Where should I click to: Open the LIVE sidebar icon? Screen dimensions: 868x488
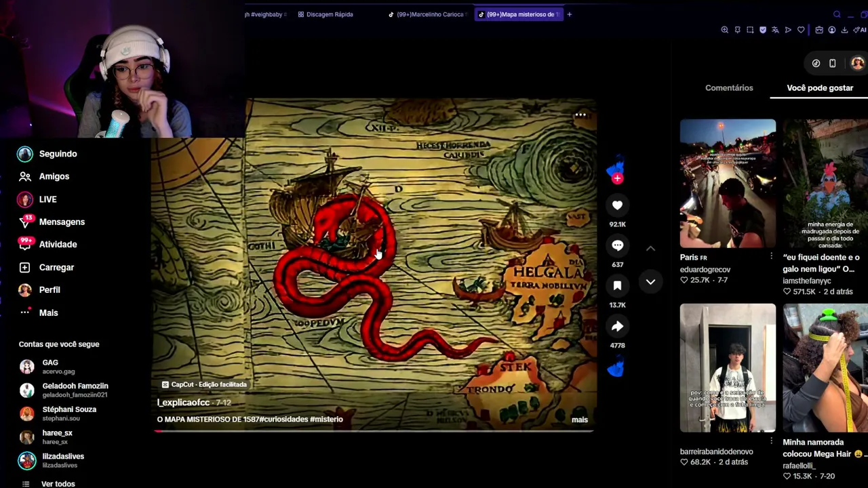click(25, 199)
